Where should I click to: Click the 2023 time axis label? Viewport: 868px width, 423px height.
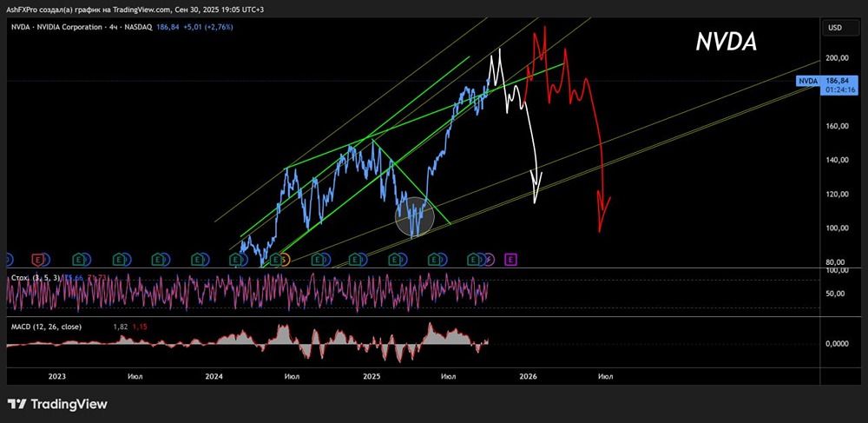click(x=57, y=376)
